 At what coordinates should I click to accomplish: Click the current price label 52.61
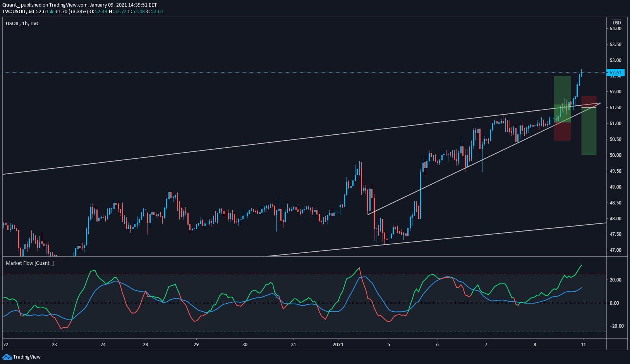615,73
